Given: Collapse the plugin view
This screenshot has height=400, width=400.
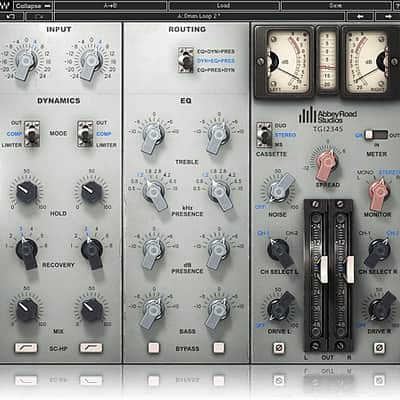Looking at the screenshot, I should pyautogui.click(x=33, y=6).
